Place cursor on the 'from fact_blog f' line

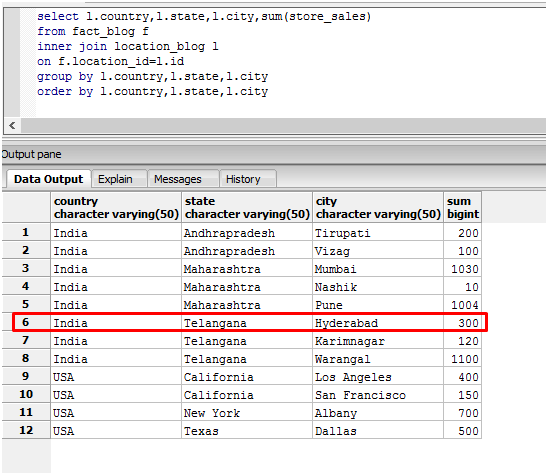click(93, 31)
